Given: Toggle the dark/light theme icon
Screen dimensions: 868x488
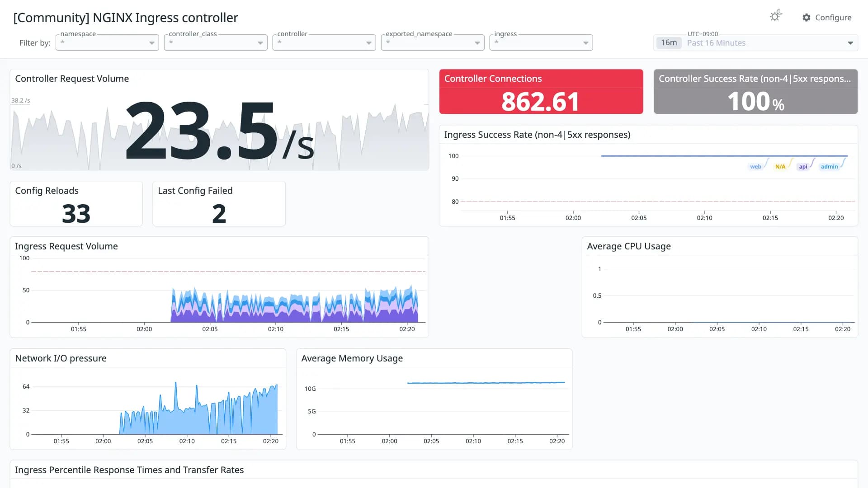Looking at the screenshot, I should (776, 16).
